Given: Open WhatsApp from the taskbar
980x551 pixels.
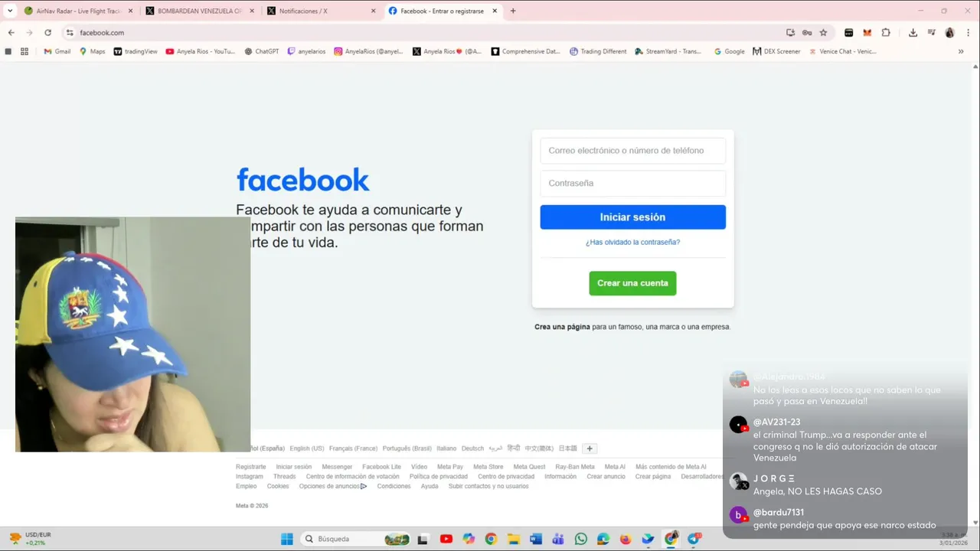Looking at the screenshot, I should 580,539.
